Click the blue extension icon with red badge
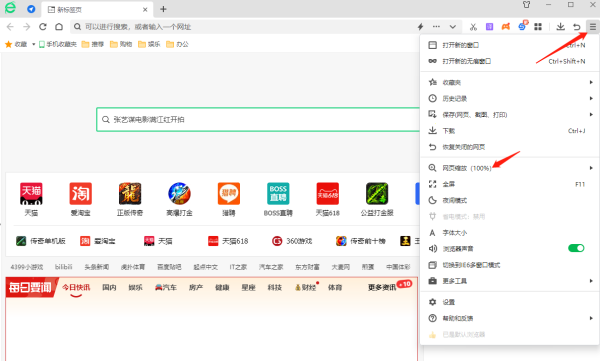Image resolution: width=600 pixels, height=361 pixels. [522, 26]
